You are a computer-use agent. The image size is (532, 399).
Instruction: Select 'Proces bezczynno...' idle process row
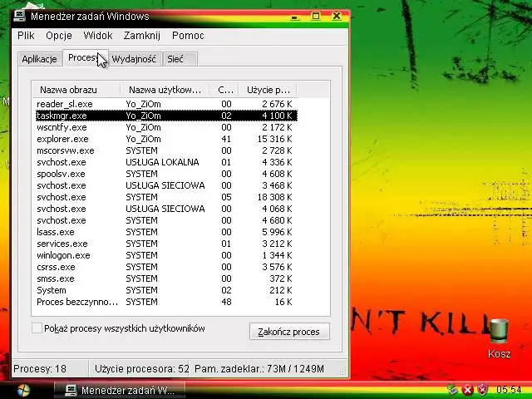166,302
